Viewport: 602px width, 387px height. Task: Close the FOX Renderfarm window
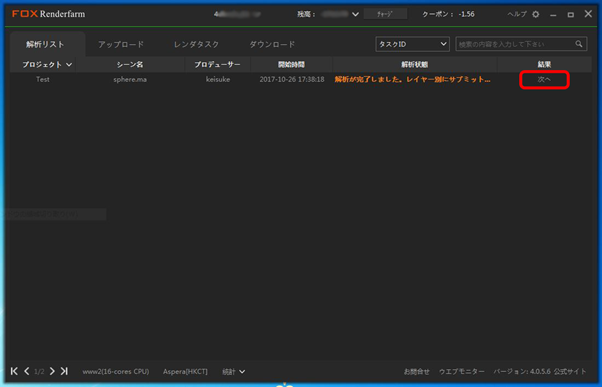click(588, 14)
